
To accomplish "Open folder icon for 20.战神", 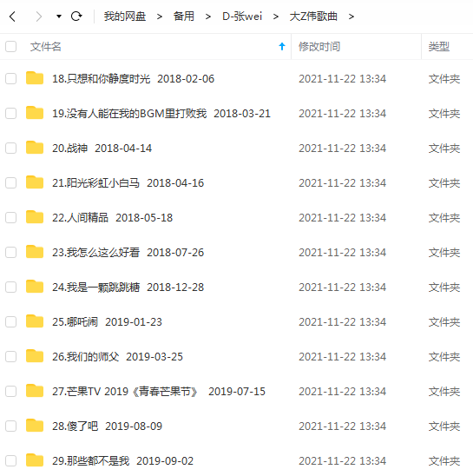I will (35, 148).
